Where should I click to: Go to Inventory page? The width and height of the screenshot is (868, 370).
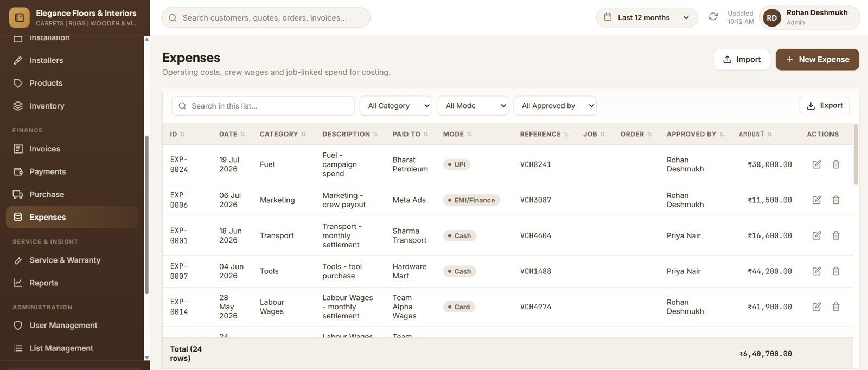(72, 106)
